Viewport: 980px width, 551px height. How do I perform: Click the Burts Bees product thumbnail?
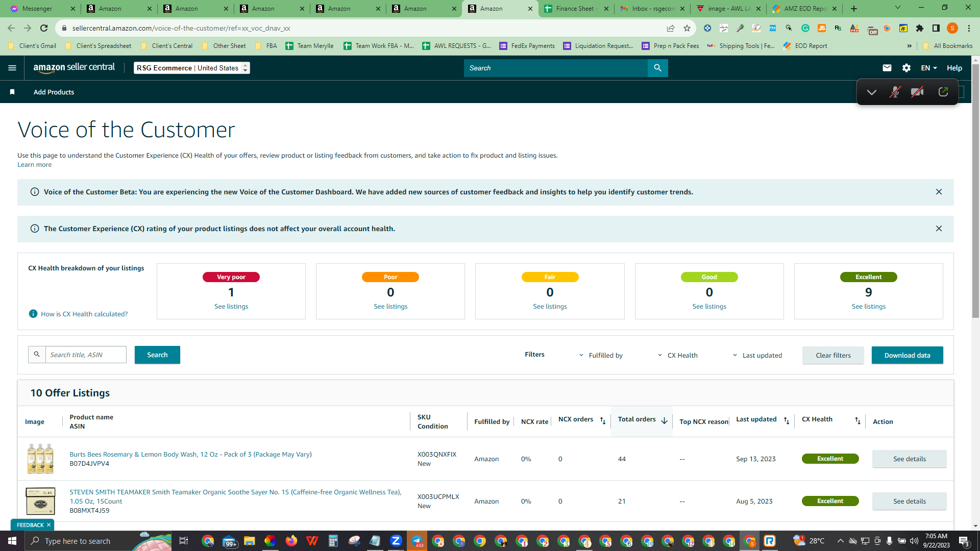tap(40, 459)
